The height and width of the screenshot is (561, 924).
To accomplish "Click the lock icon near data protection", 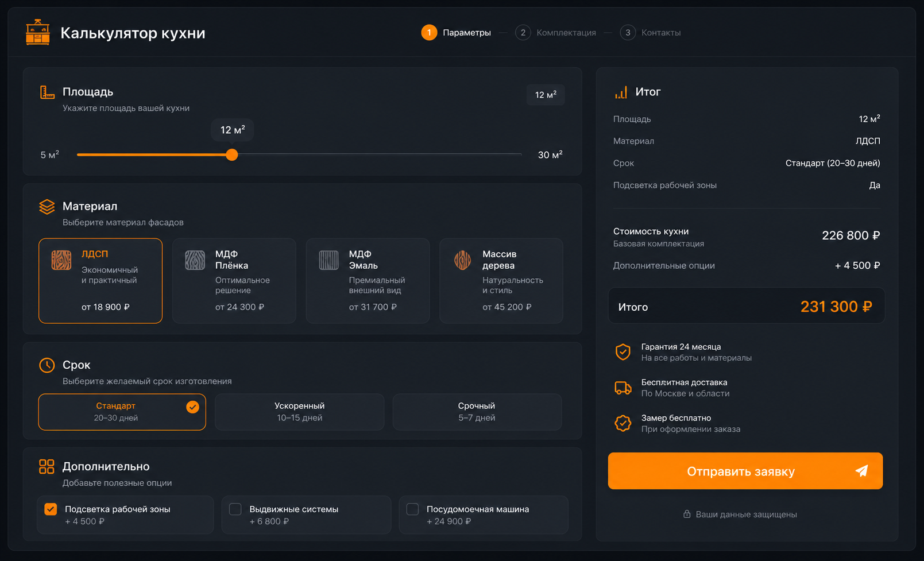I will pyautogui.click(x=687, y=514).
